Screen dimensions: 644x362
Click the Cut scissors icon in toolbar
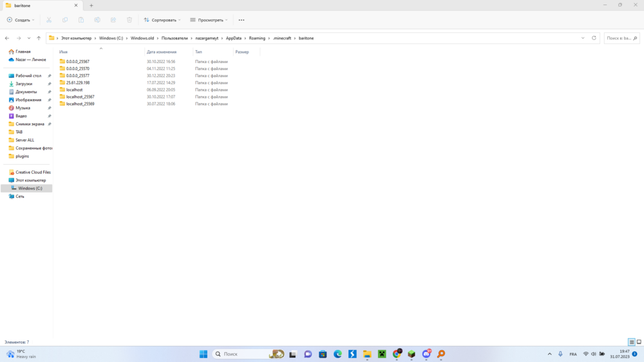(x=49, y=20)
